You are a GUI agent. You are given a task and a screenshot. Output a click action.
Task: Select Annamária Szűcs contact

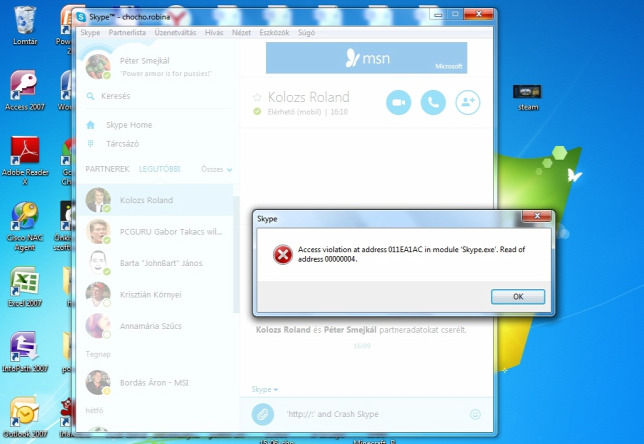click(x=155, y=326)
